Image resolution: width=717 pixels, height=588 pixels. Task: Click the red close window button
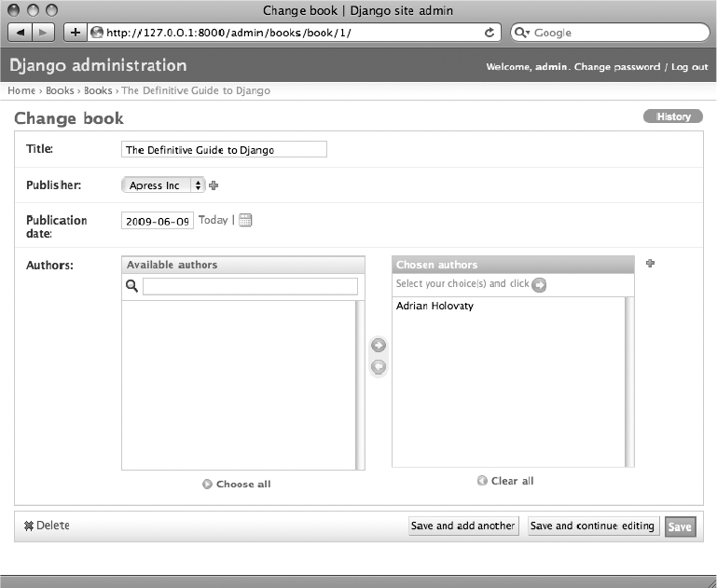(14, 10)
